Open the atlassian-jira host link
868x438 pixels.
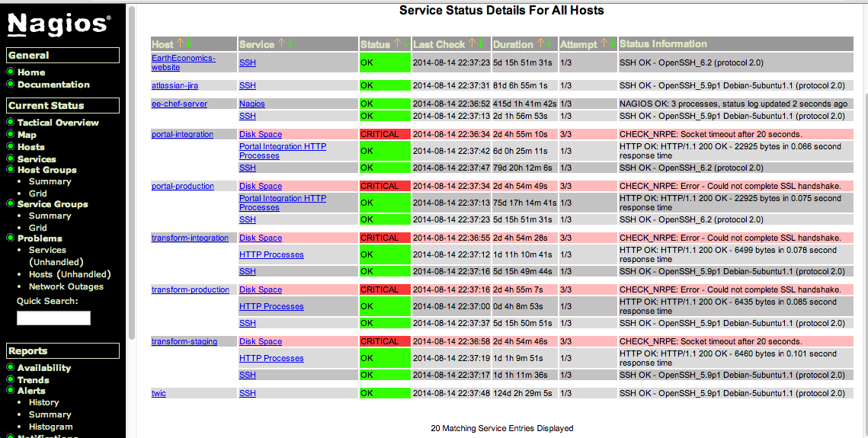point(175,86)
